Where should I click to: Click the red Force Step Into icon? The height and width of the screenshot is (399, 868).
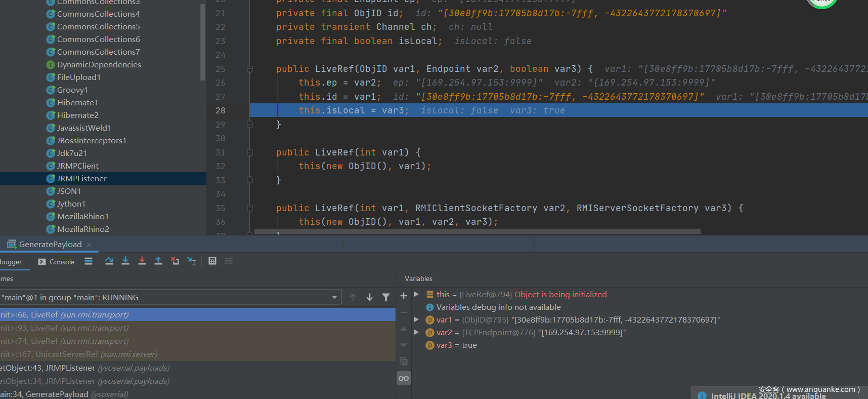click(x=142, y=261)
